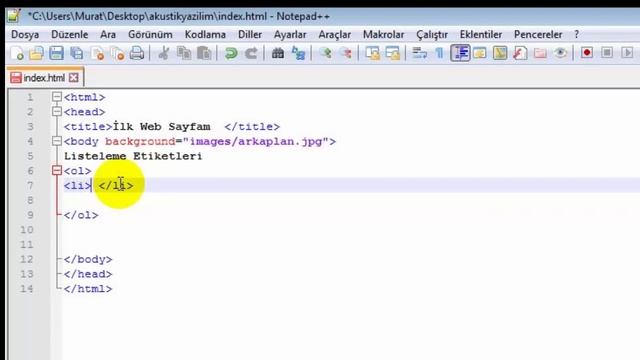Open the Kodlama menu
Viewport: 640px width, 360px height.
click(x=205, y=35)
